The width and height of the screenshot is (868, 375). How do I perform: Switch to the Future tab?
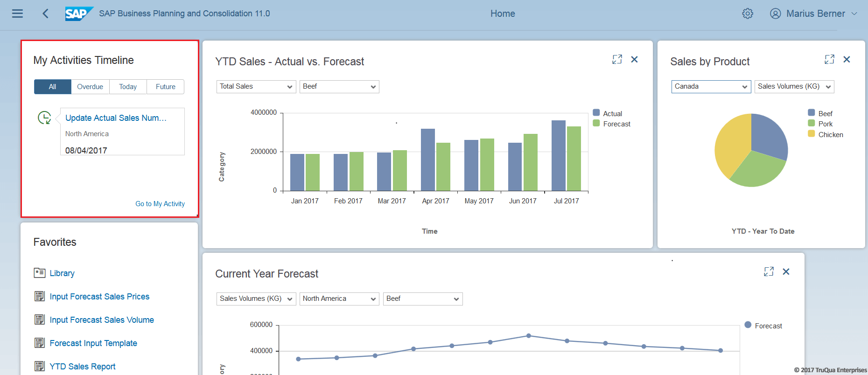(166, 87)
